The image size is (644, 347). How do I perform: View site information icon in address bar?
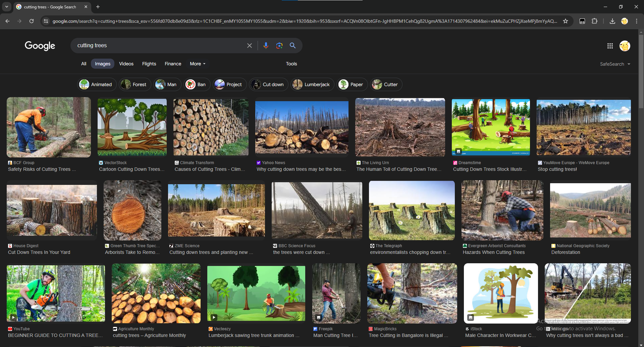pyautogui.click(x=46, y=21)
